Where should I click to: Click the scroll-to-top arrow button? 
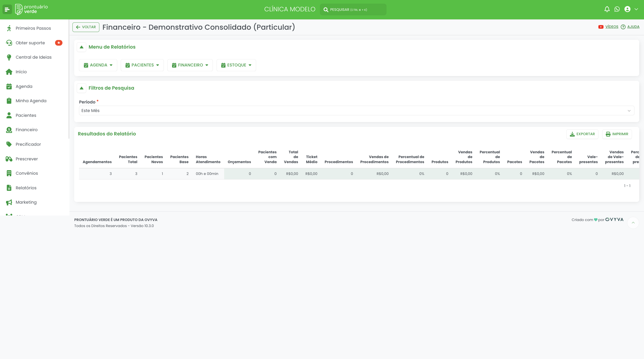pyautogui.click(x=633, y=223)
